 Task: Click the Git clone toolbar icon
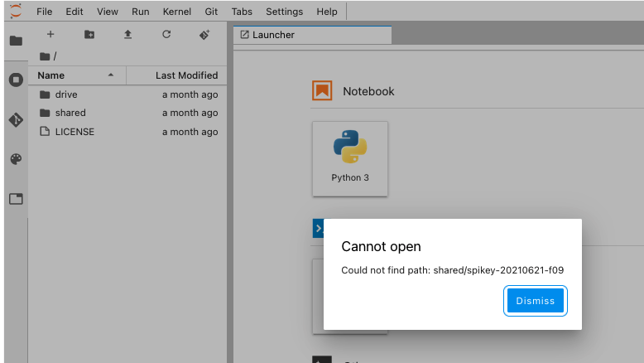pos(204,35)
